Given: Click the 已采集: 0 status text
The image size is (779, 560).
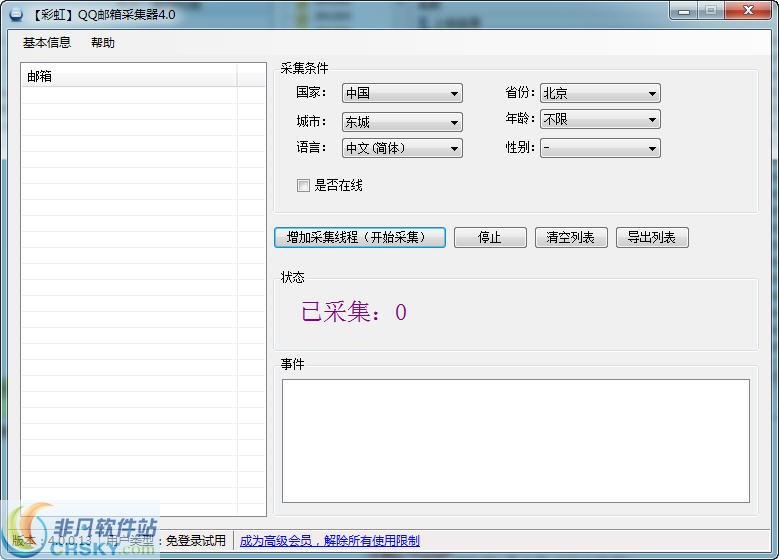Looking at the screenshot, I should pos(354,312).
